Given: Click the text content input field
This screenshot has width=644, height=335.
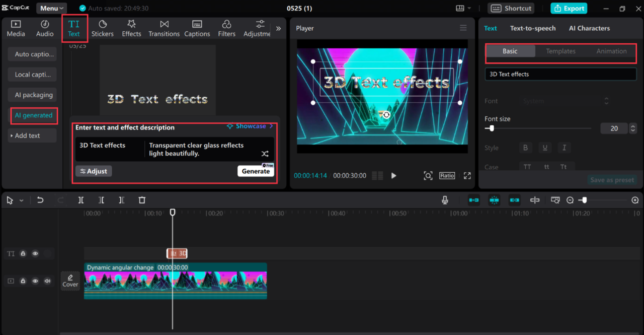Looking at the screenshot, I should click(x=560, y=74).
